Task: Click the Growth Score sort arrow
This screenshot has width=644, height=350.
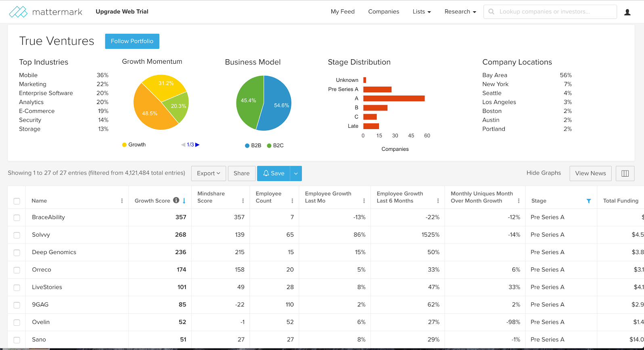Action: click(184, 200)
